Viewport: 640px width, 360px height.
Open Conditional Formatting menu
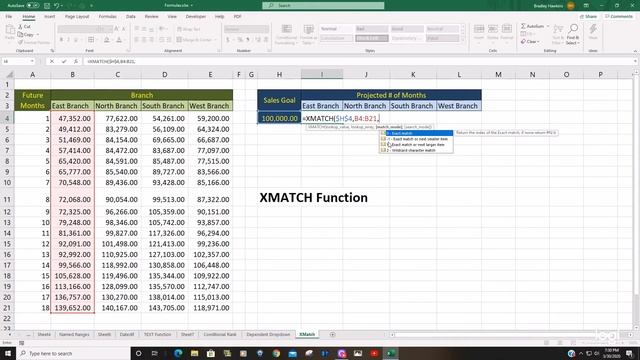pos(287,34)
